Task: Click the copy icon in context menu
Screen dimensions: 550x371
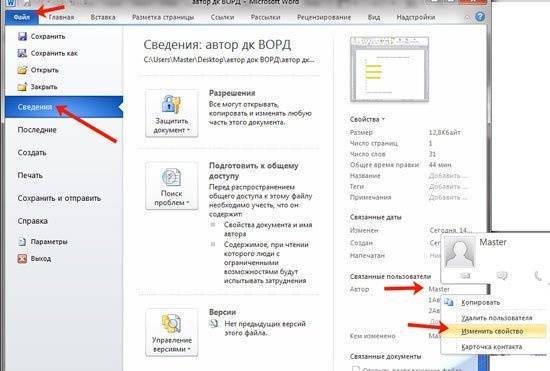Action: (449, 302)
